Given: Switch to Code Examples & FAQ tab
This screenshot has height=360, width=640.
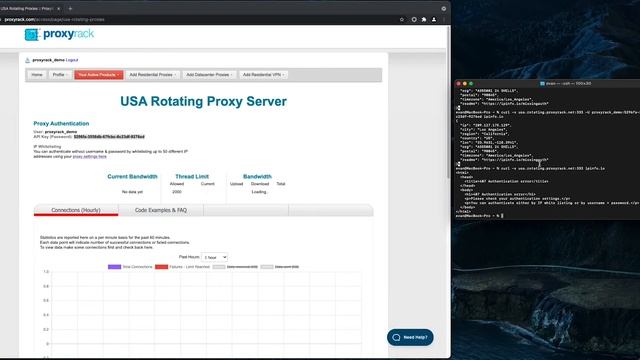Looking at the screenshot, I should click(x=161, y=210).
